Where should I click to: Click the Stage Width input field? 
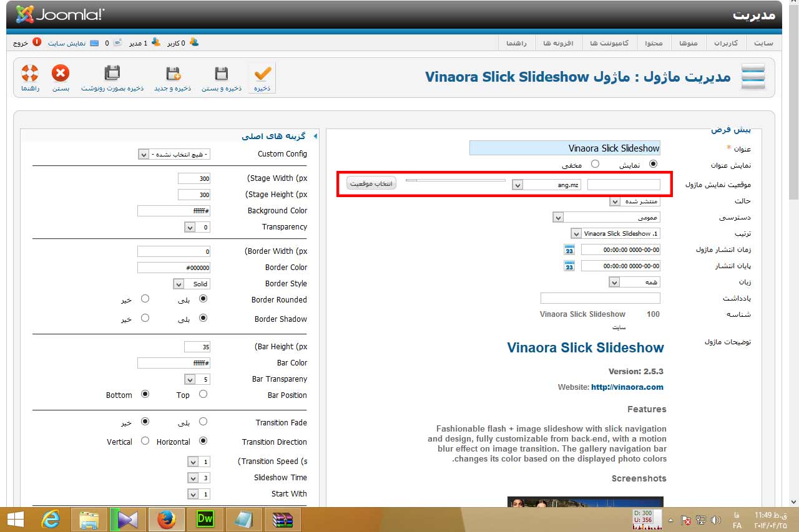point(194,178)
